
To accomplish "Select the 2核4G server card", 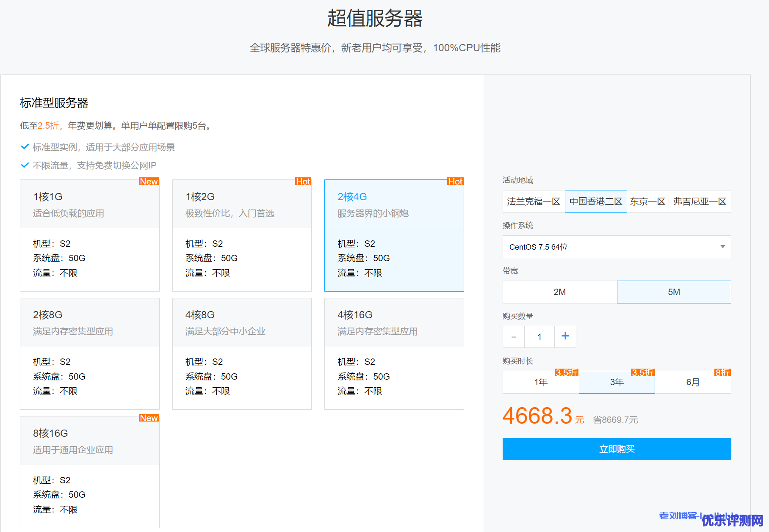I will coord(394,235).
